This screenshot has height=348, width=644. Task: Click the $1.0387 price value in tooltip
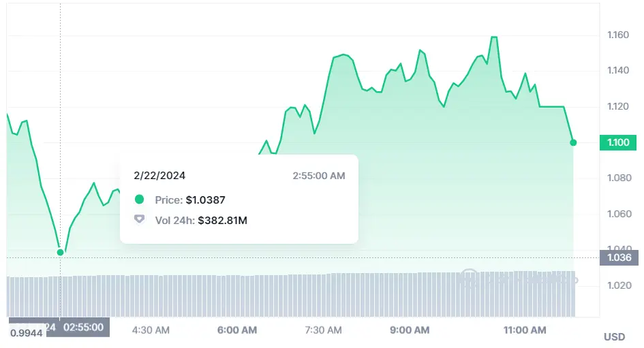(x=205, y=200)
